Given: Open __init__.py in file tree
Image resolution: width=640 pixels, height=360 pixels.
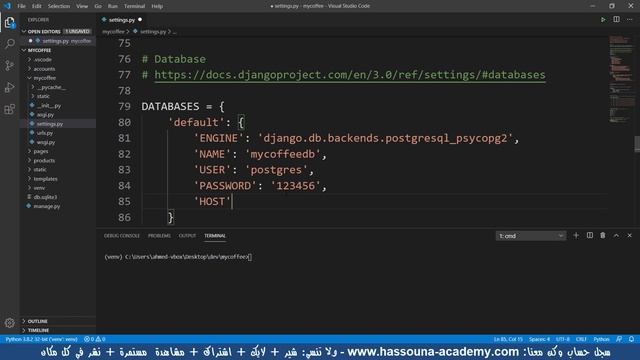Looking at the screenshot, I should pos(49,106).
